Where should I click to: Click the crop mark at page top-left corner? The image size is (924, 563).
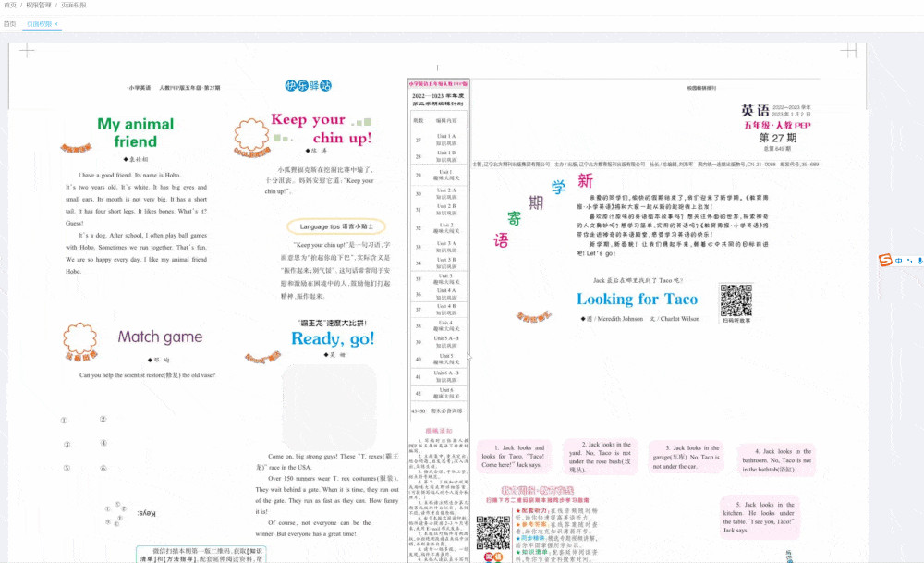27,51
